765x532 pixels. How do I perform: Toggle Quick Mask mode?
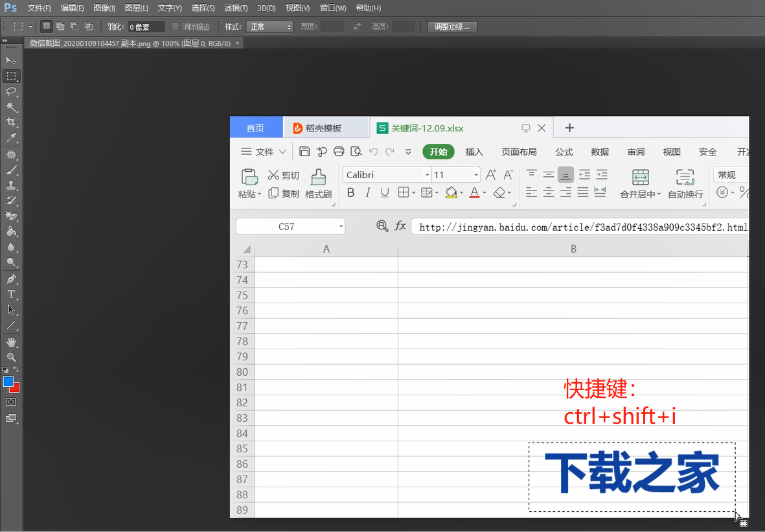[11, 402]
